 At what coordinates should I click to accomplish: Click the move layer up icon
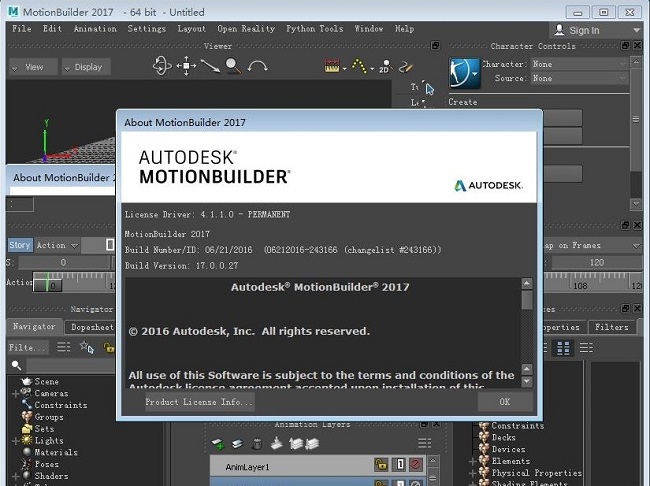tap(296, 444)
